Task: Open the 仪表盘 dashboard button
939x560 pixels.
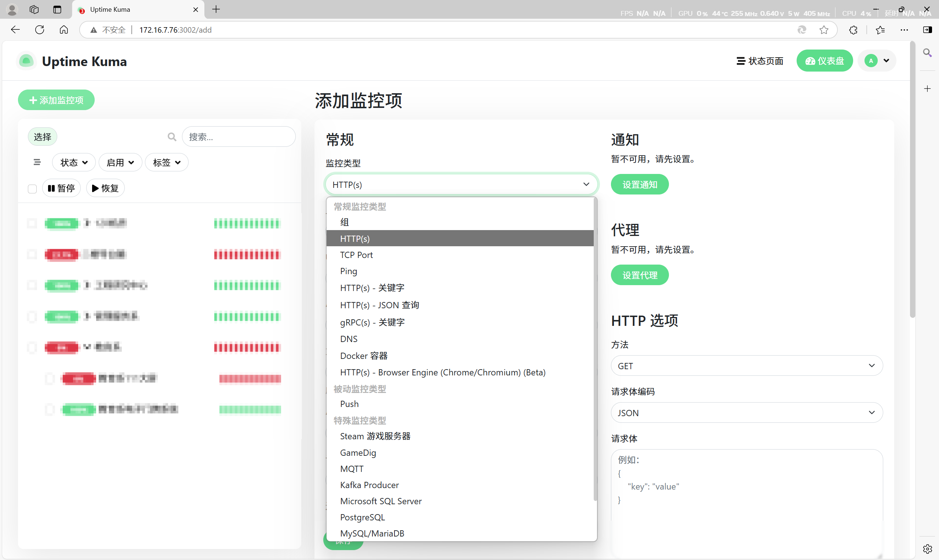Action: pos(825,61)
